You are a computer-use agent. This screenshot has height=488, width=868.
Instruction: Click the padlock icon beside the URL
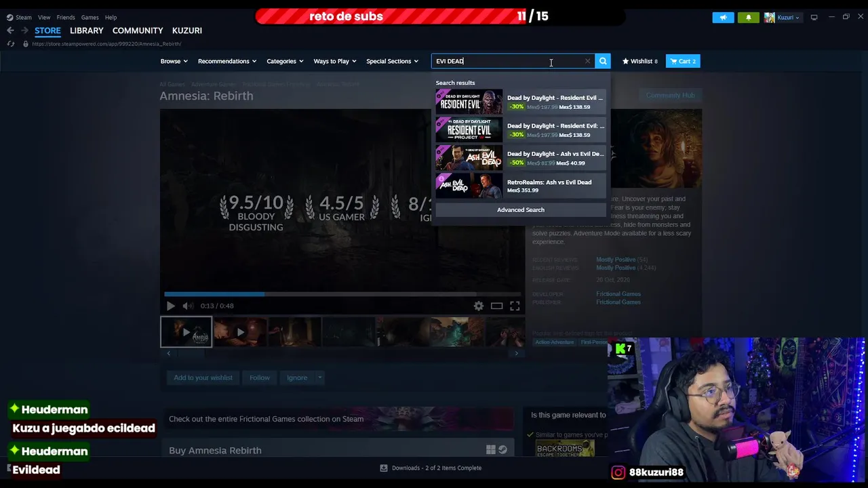tap(26, 44)
